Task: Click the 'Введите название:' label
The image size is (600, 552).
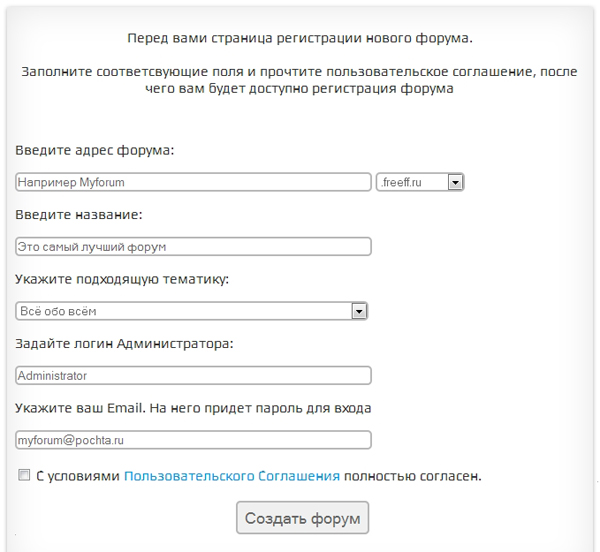Action: [x=79, y=215]
